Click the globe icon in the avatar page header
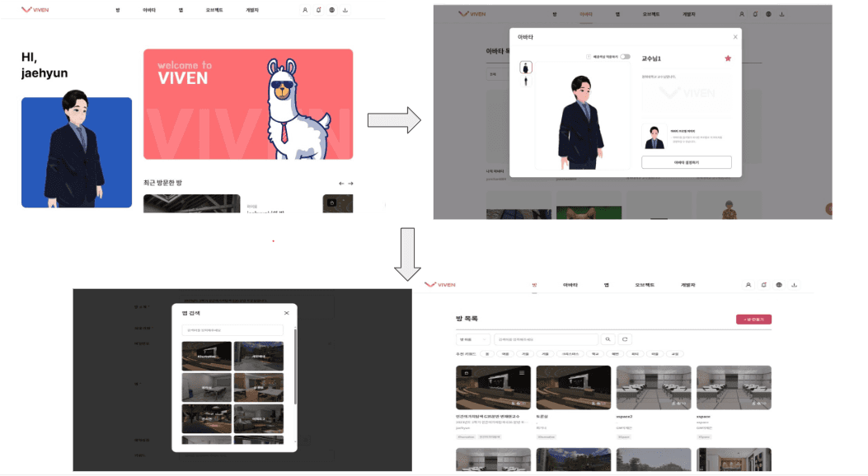This screenshot has width=868, height=476. coord(768,14)
